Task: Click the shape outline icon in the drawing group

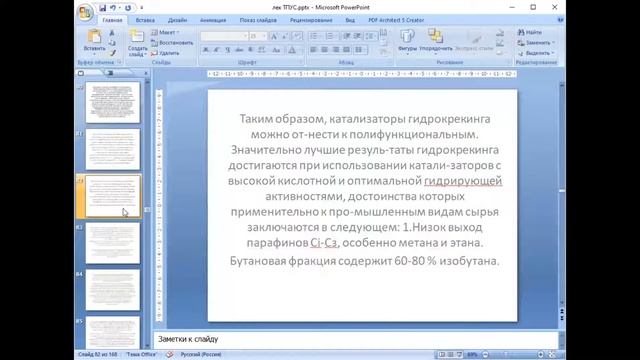Action: (500, 43)
